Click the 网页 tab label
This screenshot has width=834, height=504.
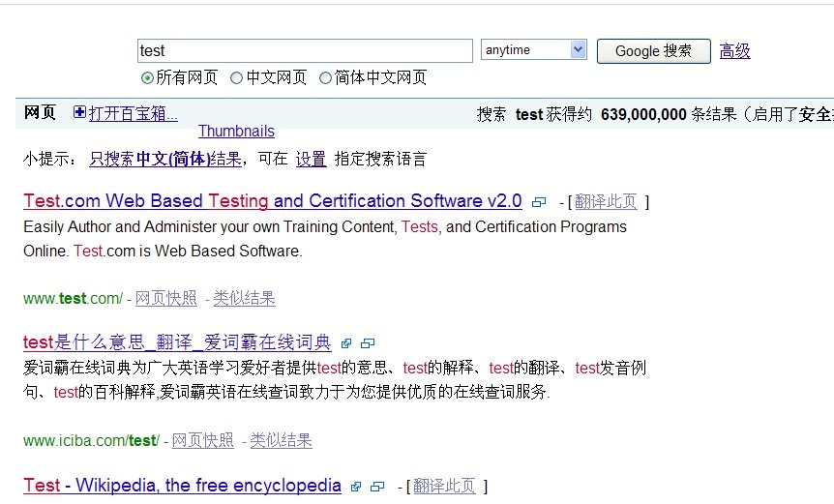40,112
